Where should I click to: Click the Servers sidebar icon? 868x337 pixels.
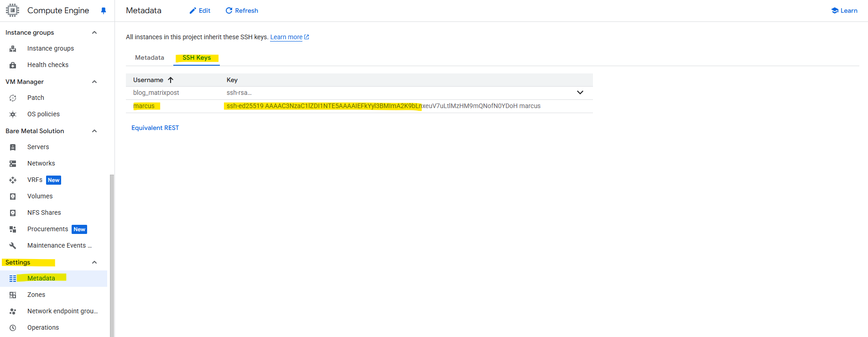pos(13,147)
